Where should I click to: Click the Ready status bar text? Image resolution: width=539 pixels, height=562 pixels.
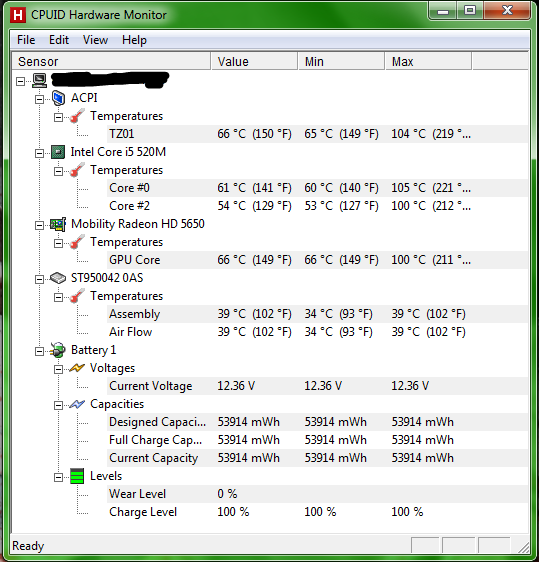(28, 546)
